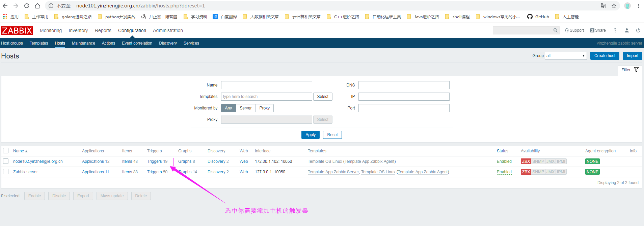Click the logout power icon

(x=638, y=30)
